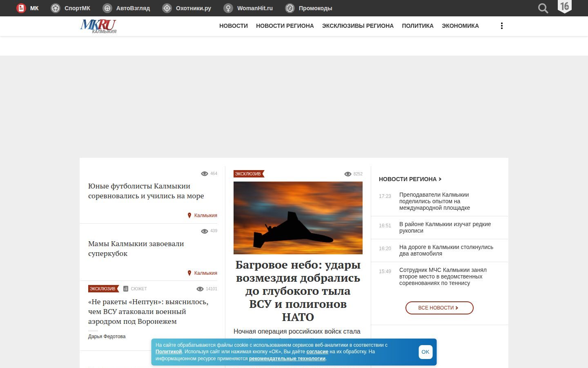Open the Багровое небо headline

(298, 291)
